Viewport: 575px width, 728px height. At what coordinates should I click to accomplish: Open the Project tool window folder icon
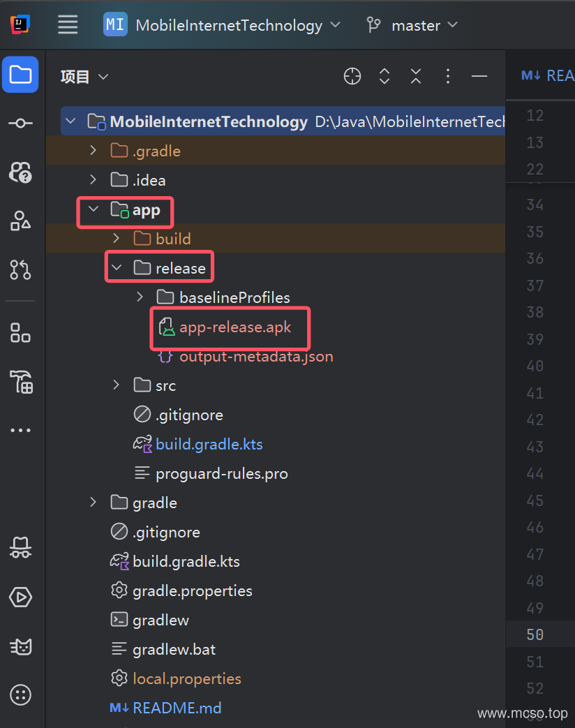[20, 74]
